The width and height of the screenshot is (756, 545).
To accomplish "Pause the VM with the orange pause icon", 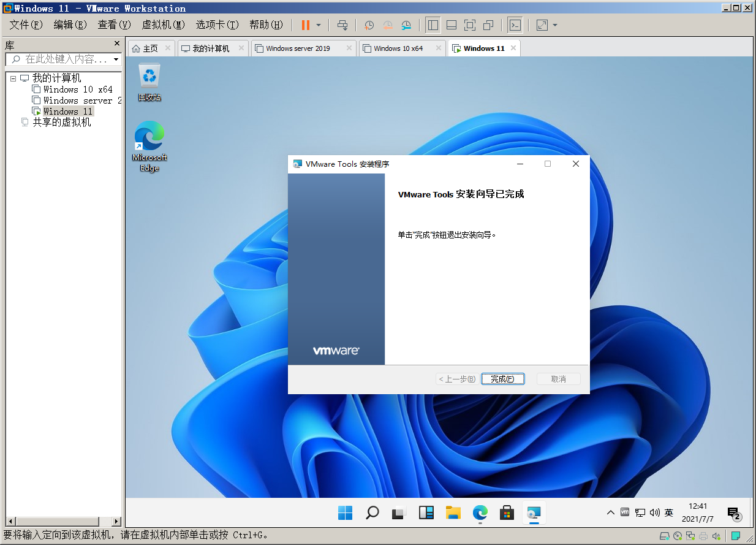I will point(305,25).
